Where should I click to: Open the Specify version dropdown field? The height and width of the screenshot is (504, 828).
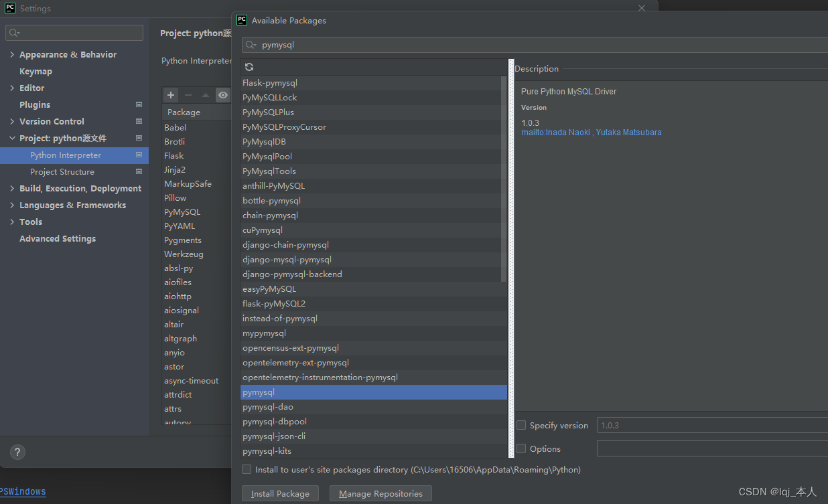click(712, 425)
